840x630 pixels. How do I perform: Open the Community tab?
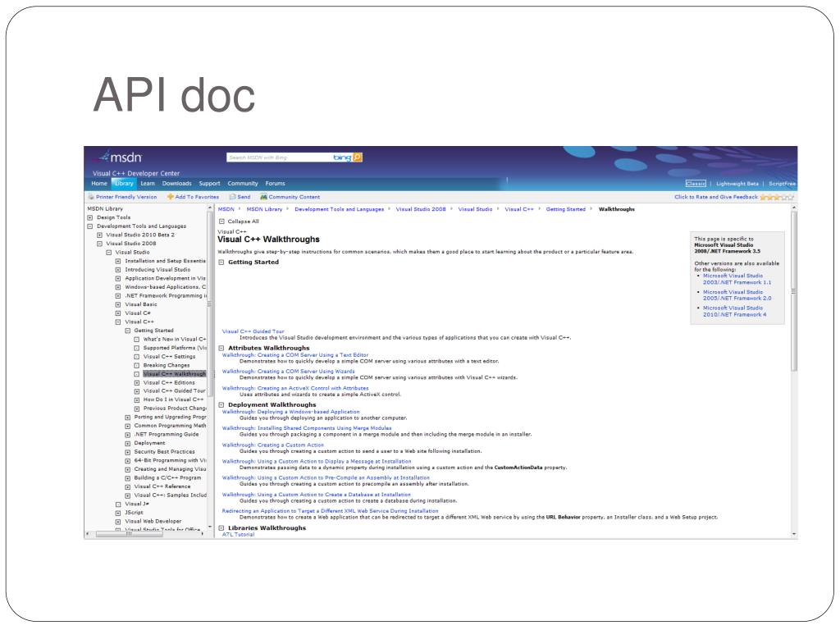pyautogui.click(x=243, y=183)
